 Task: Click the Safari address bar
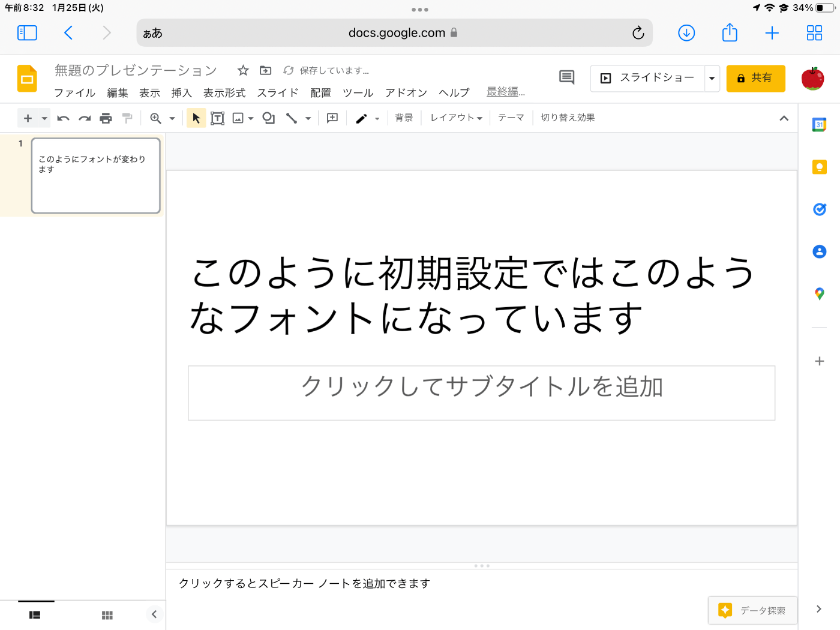395,33
